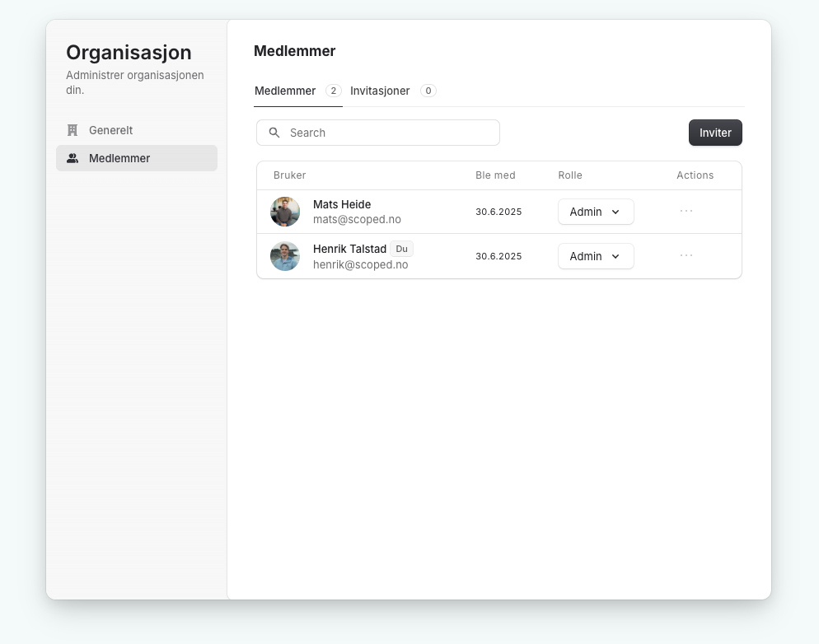
Task: Expand the Admin role dropdown for Henrik Talstad
Action: (x=596, y=256)
